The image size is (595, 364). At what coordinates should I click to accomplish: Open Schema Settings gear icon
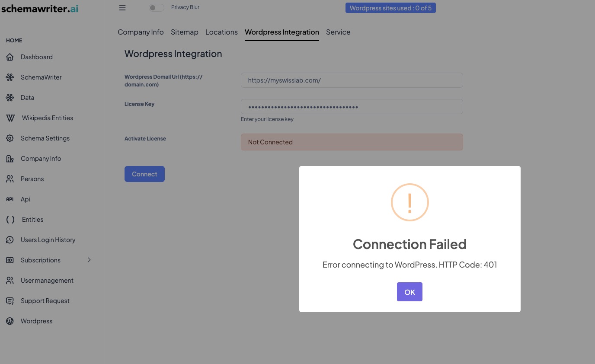pos(10,138)
